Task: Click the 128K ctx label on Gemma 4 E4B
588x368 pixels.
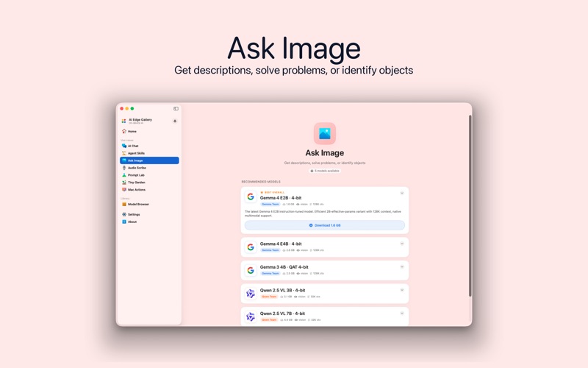Action: [x=317, y=250]
